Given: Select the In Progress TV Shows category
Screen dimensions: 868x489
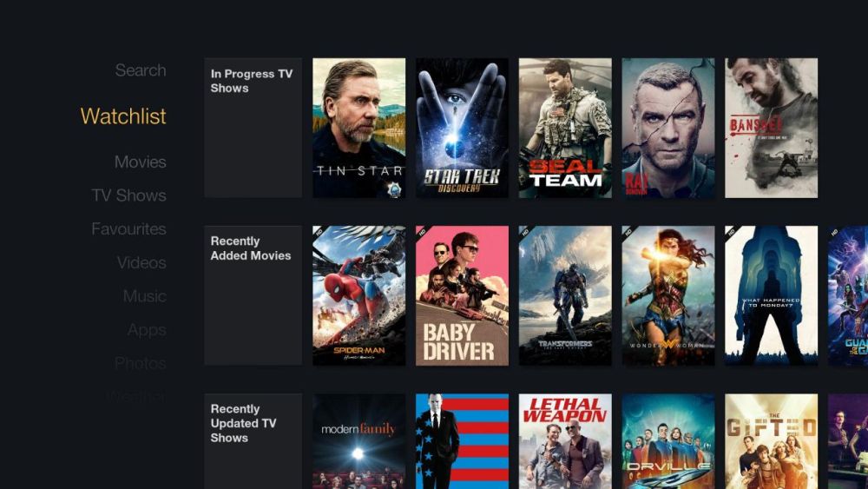Looking at the screenshot, I should pyautogui.click(x=253, y=128).
